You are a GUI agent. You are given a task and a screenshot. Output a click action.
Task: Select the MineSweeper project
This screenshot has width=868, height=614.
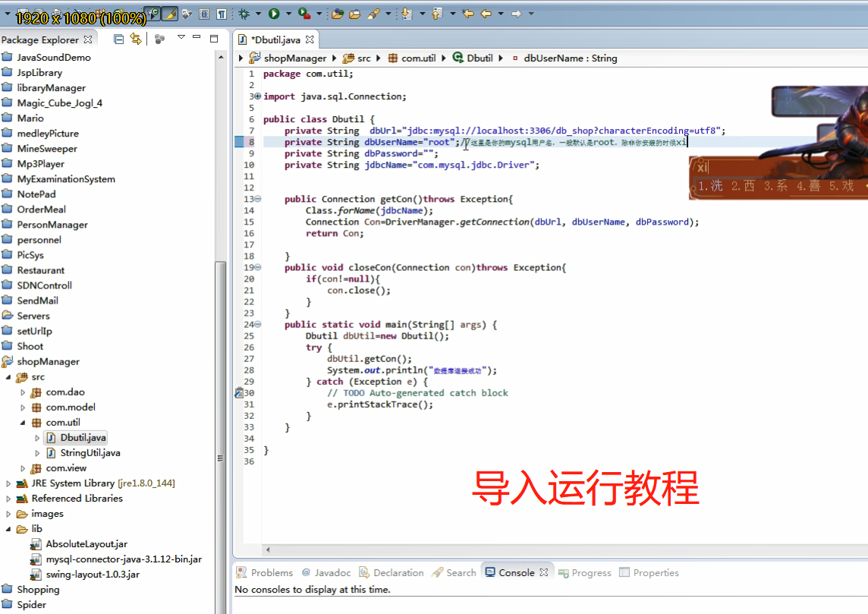40,149
